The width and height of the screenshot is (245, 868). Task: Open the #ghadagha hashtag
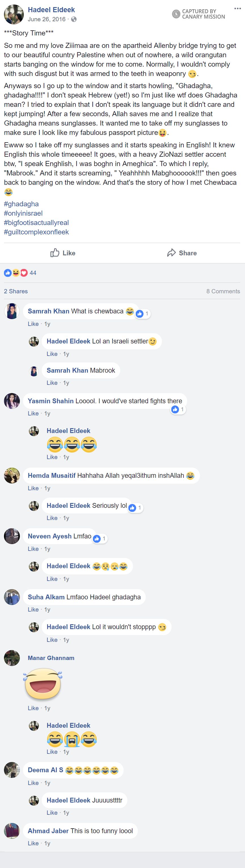click(x=21, y=204)
